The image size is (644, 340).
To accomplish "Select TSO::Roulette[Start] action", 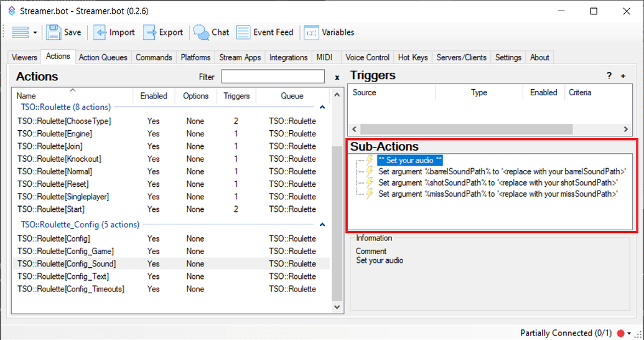I will click(x=171, y=209).
